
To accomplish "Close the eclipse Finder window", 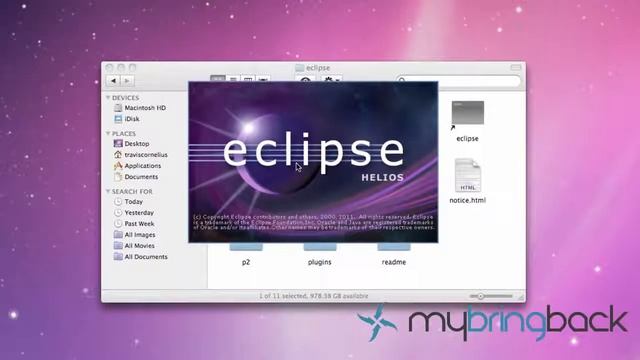I will [x=109, y=67].
